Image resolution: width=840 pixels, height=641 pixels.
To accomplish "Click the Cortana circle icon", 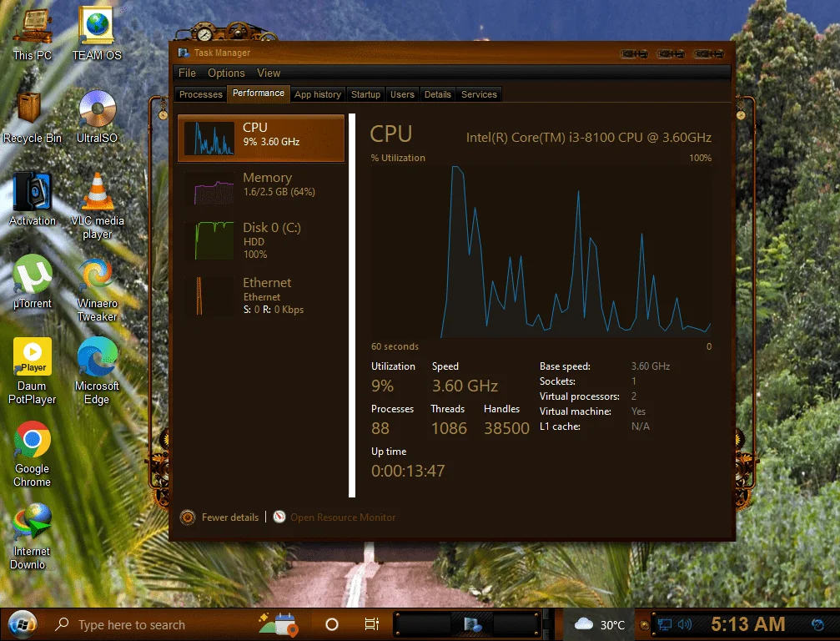I will 332,624.
